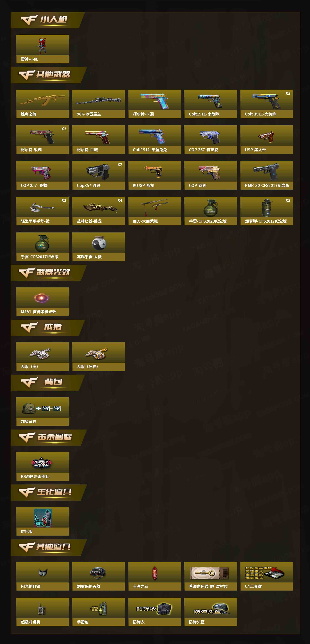Click the BS战队击杀图标 skull badge
This screenshot has width=310, height=644.
[x=41, y=463]
